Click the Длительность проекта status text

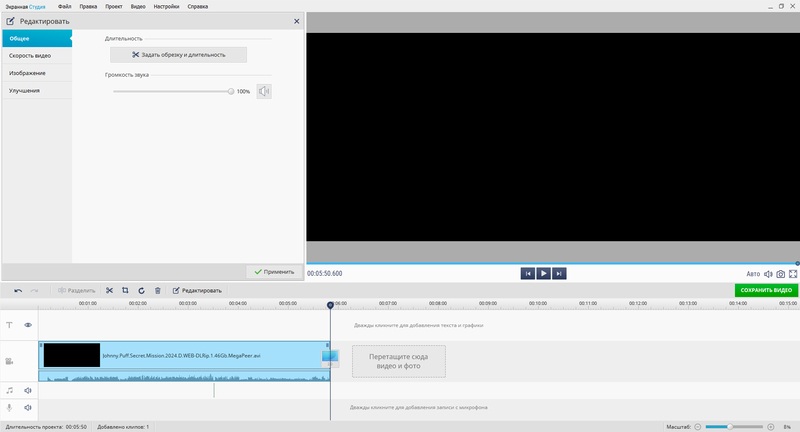(46, 427)
